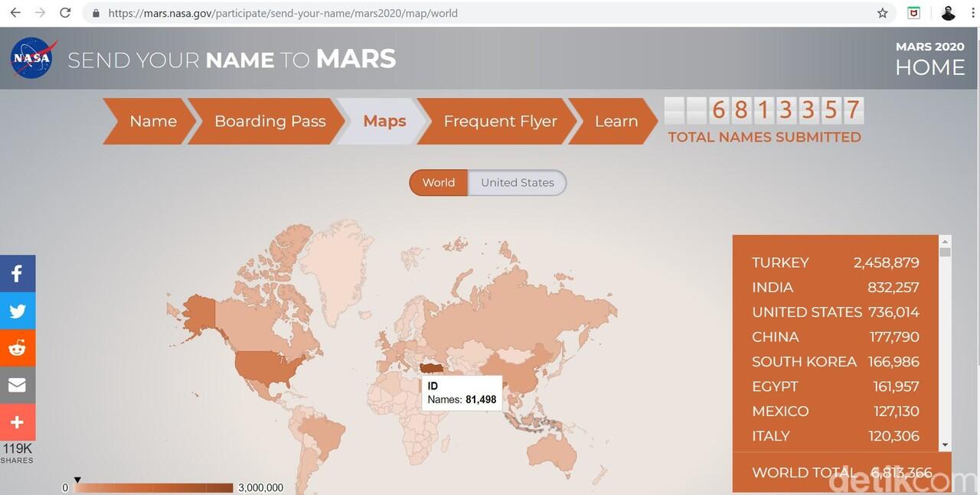Click the padlock site security icon
980x495 pixels.
pyautogui.click(x=96, y=13)
